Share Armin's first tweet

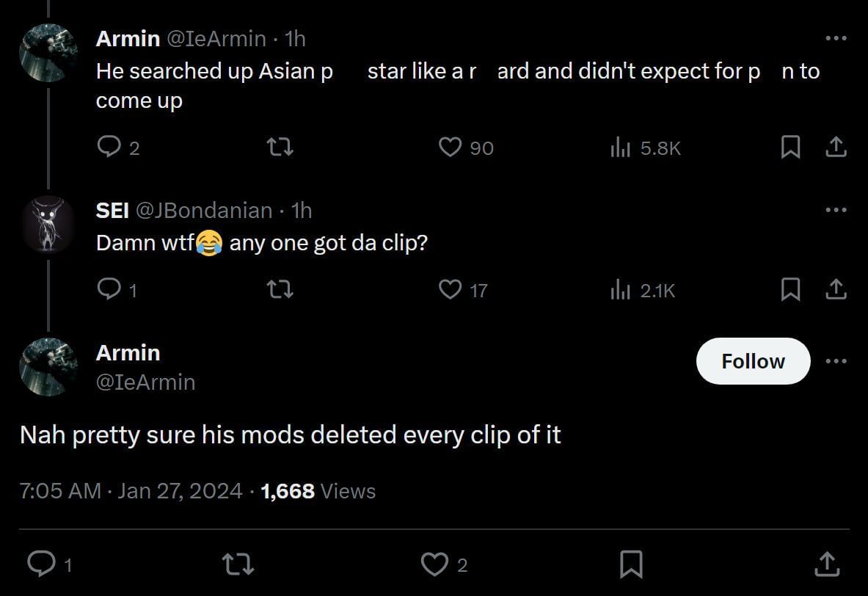tap(836, 148)
